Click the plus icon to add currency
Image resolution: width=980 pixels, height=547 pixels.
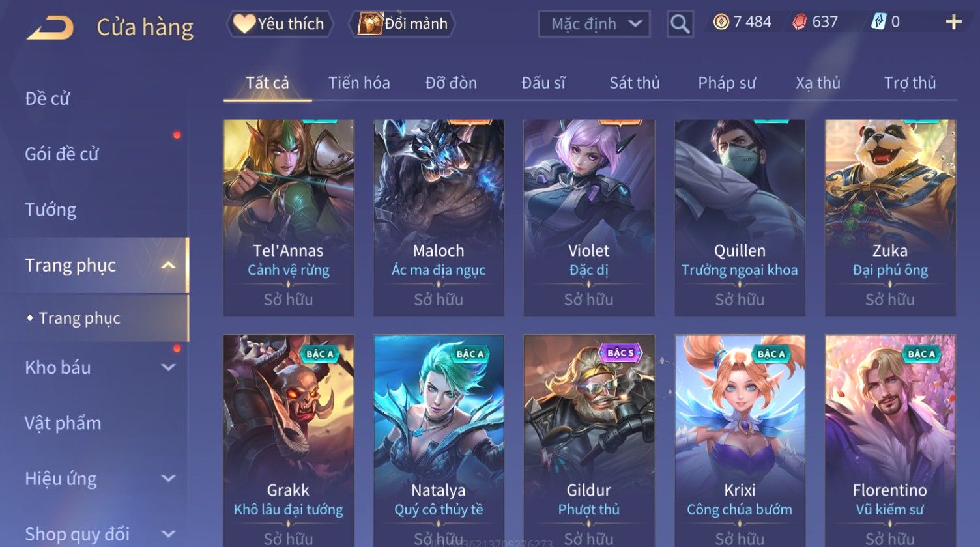click(953, 23)
